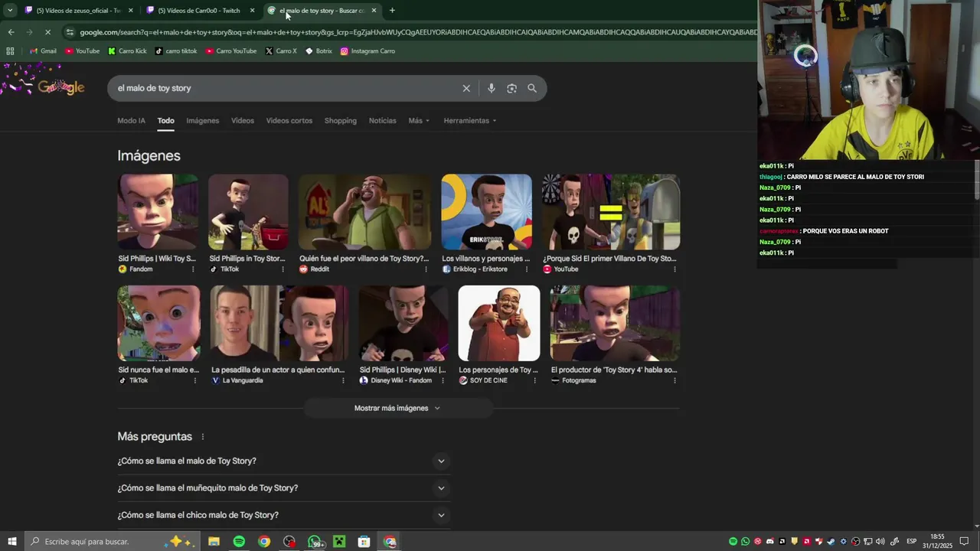Image resolution: width=980 pixels, height=551 pixels.
Task: Open the Windows Start menu
Action: 11,542
